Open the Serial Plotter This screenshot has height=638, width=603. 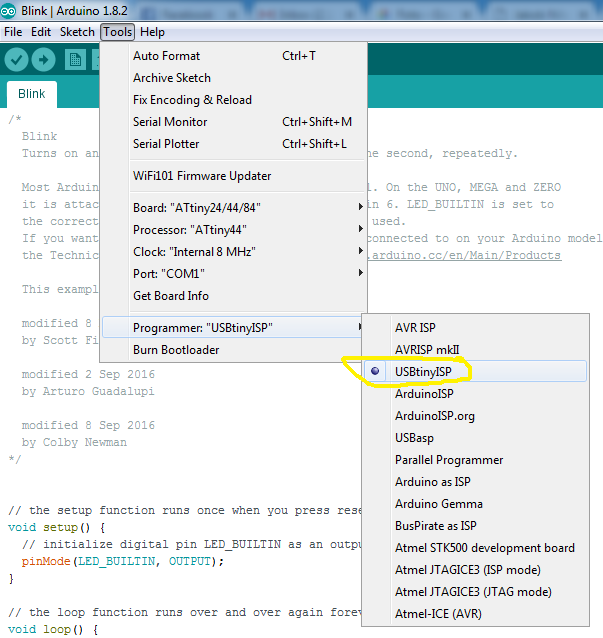[233, 144]
